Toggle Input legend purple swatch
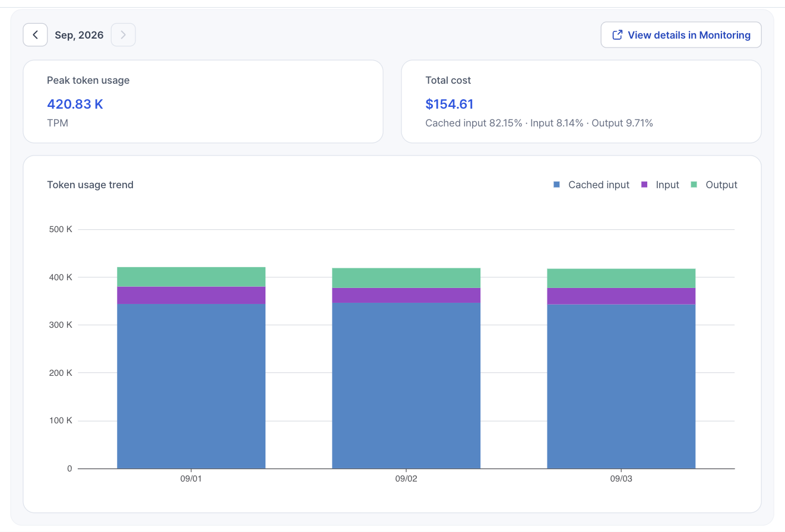 644,185
